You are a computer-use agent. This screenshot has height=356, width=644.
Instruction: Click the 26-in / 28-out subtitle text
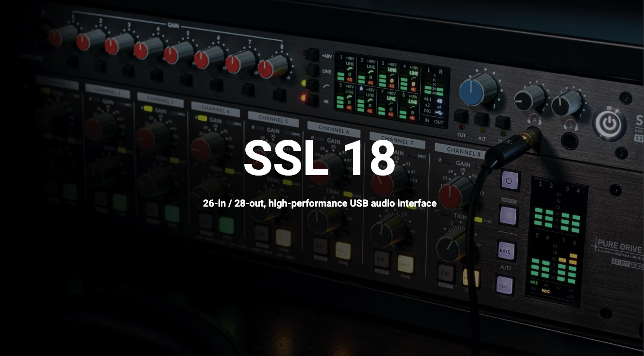320,203
